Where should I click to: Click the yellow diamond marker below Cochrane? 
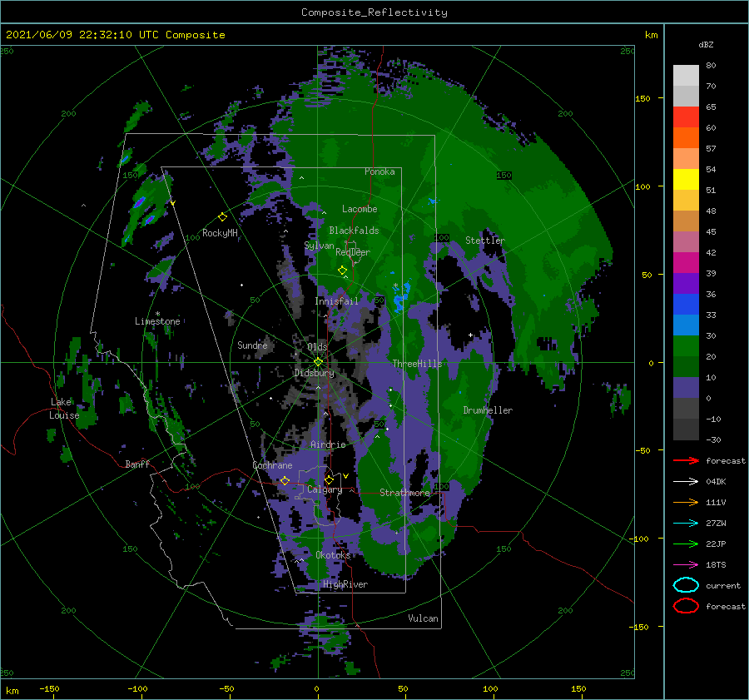click(x=285, y=481)
